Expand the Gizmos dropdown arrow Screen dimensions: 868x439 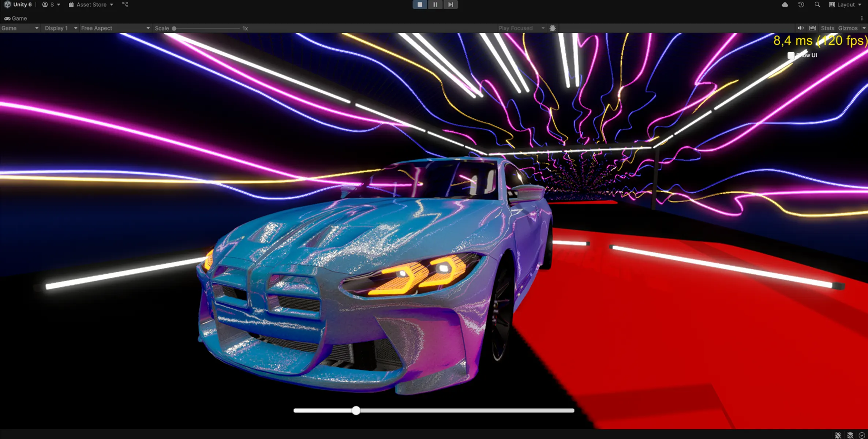click(864, 28)
